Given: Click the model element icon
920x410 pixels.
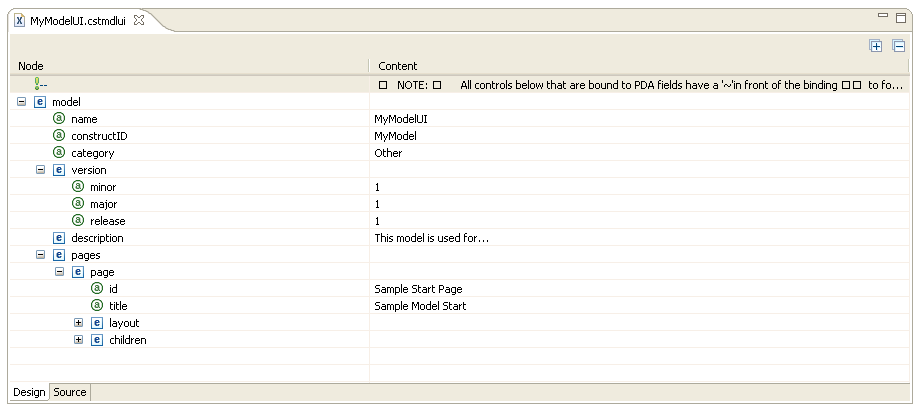Looking at the screenshot, I should [x=40, y=102].
